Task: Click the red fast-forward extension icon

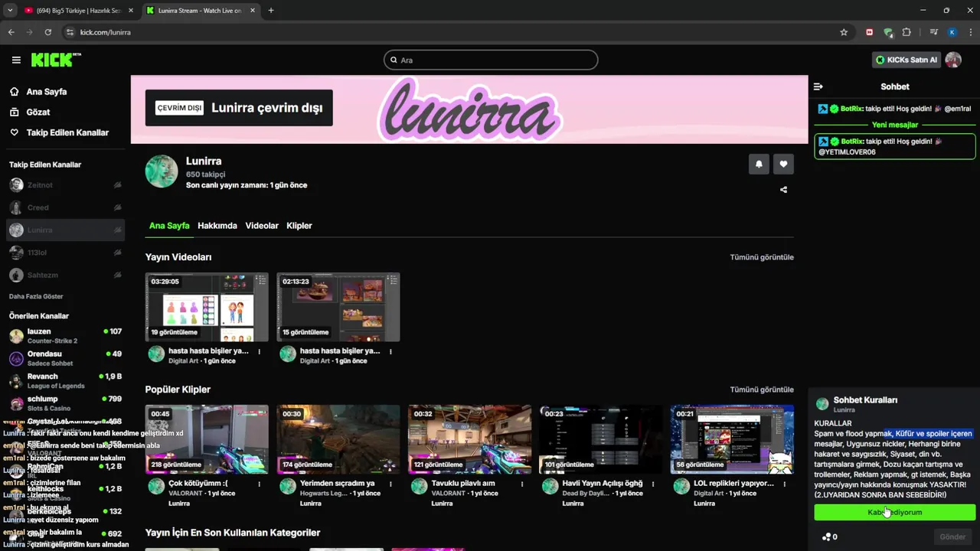Action: pyautogui.click(x=870, y=32)
